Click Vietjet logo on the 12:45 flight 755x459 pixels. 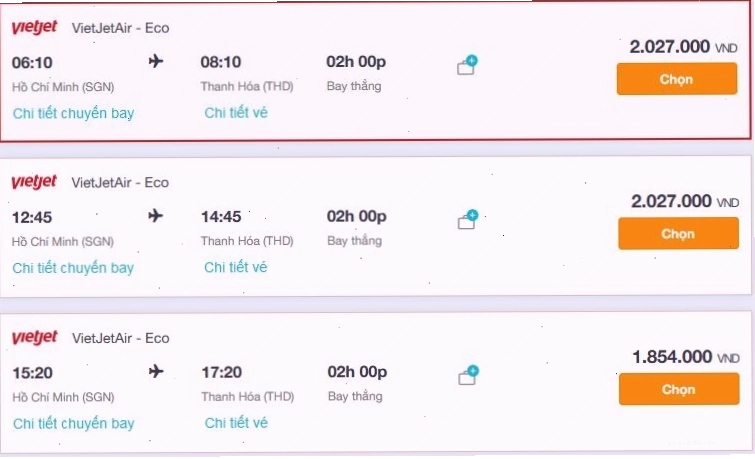click(x=34, y=182)
